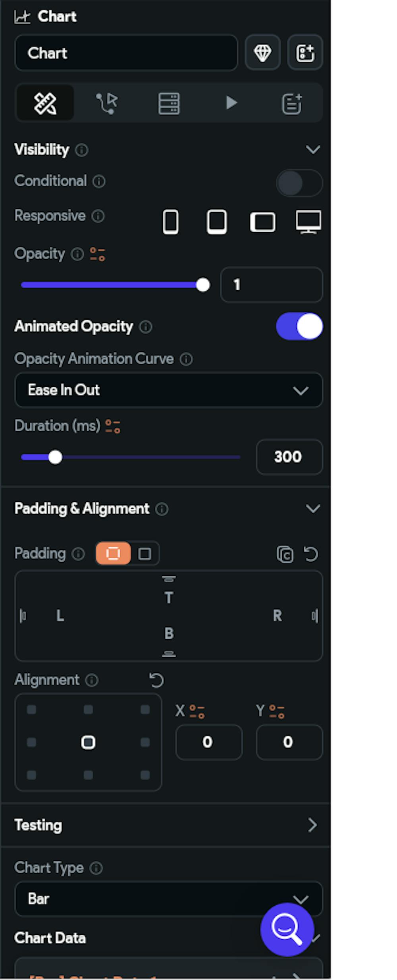Click the copy padding icon
The height and width of the screenshot is (980, 397).
[x=285, y=554]
